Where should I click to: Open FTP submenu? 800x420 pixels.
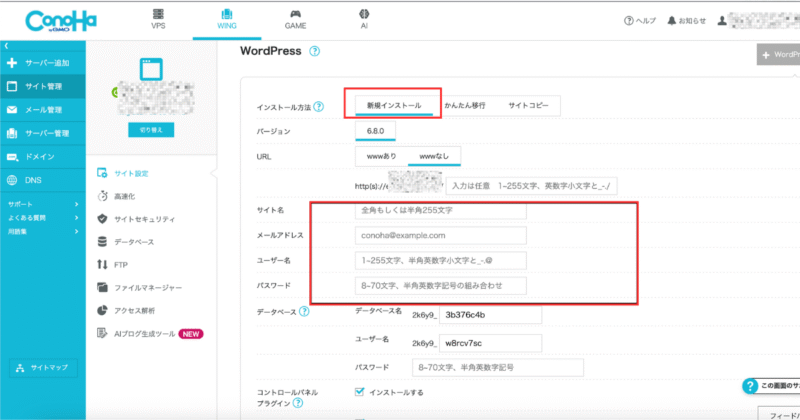tap(113, 264)
